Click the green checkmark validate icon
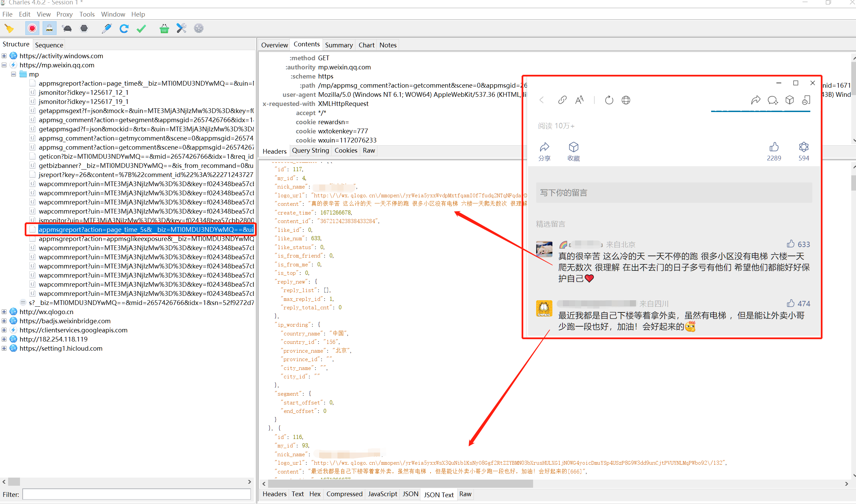 click(141, 28)
